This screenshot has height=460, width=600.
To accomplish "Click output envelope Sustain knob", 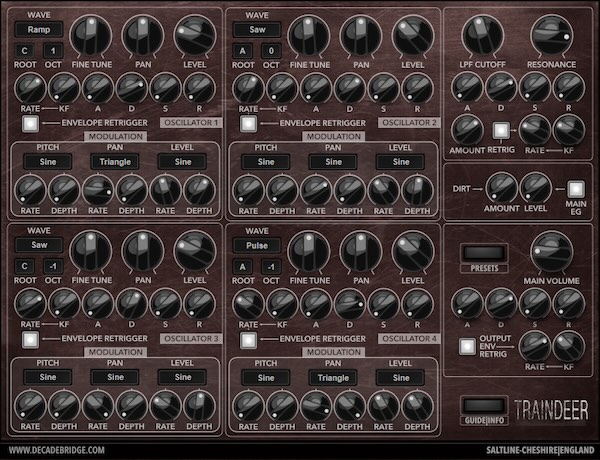I will coord(535,304).
